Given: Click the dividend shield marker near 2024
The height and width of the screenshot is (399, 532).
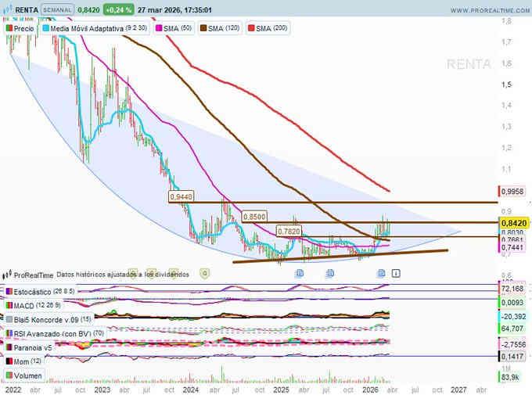Looking at the screenshot, I should coord(205,273).
